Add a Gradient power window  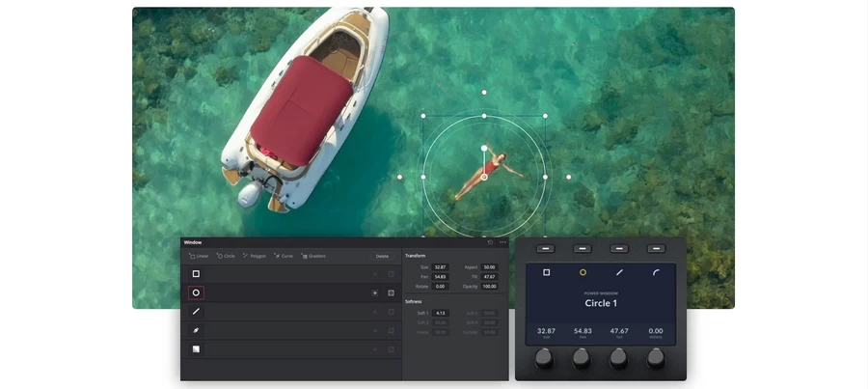pos(313,256)
